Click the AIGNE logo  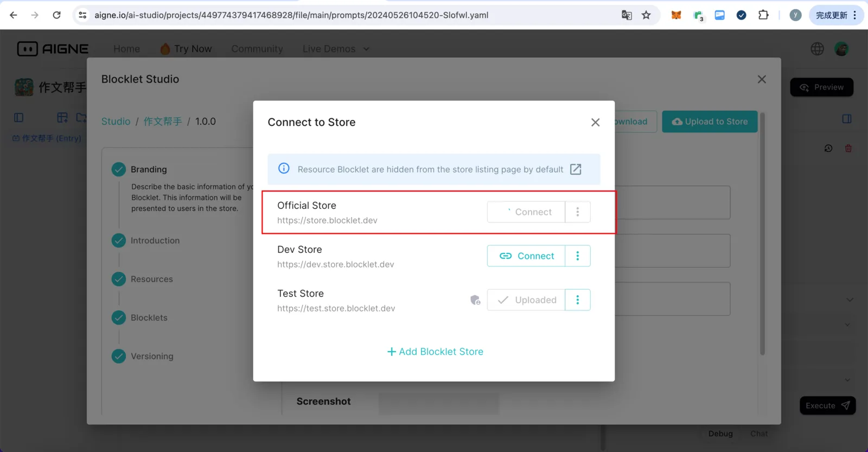pos(53,49)
